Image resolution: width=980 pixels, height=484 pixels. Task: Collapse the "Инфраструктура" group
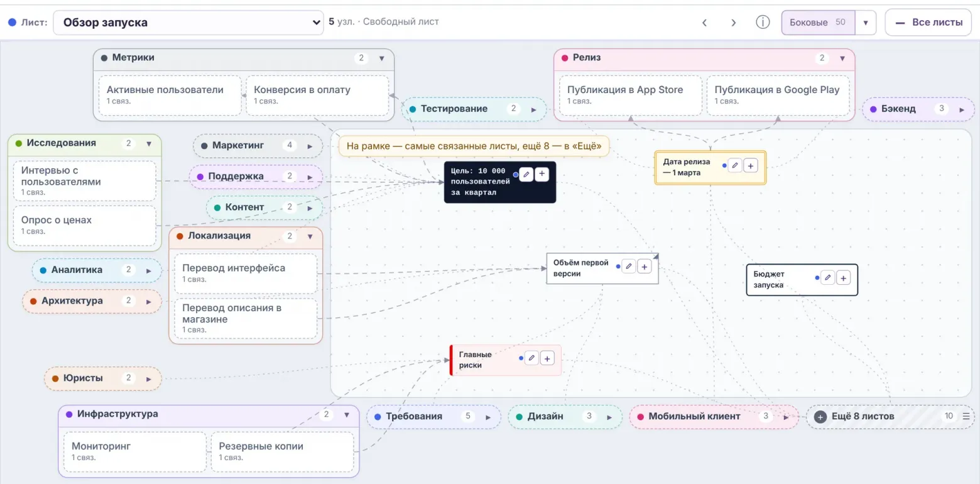click(x=346, y=415)
